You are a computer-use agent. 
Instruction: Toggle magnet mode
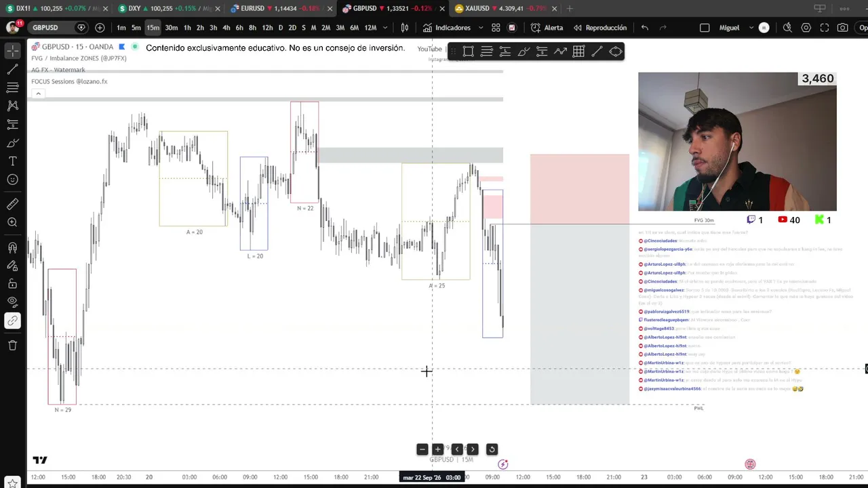[x=12, y=247]
